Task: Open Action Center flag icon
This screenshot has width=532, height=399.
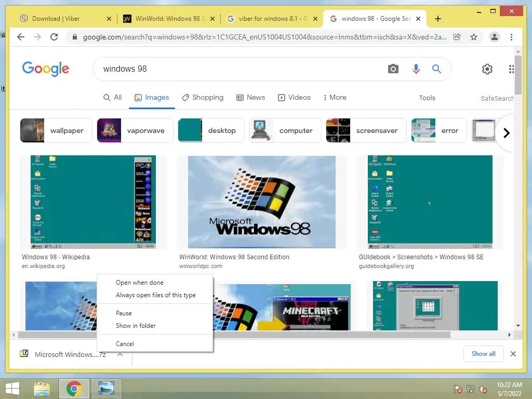Action: click(458, 389)
